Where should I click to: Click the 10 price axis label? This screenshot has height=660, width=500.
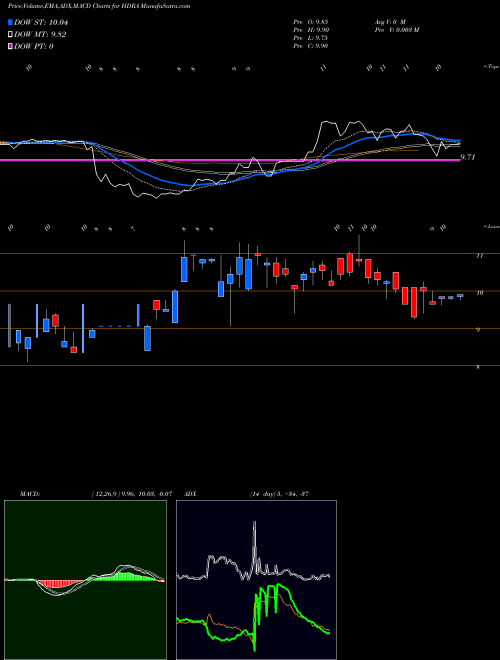479,293
